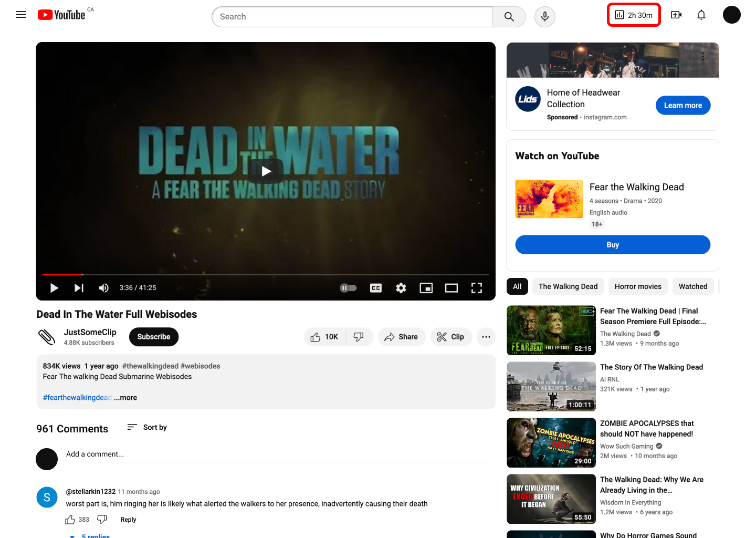
Task: Select The Walking Dead filter chip
Action: [568, 286]
